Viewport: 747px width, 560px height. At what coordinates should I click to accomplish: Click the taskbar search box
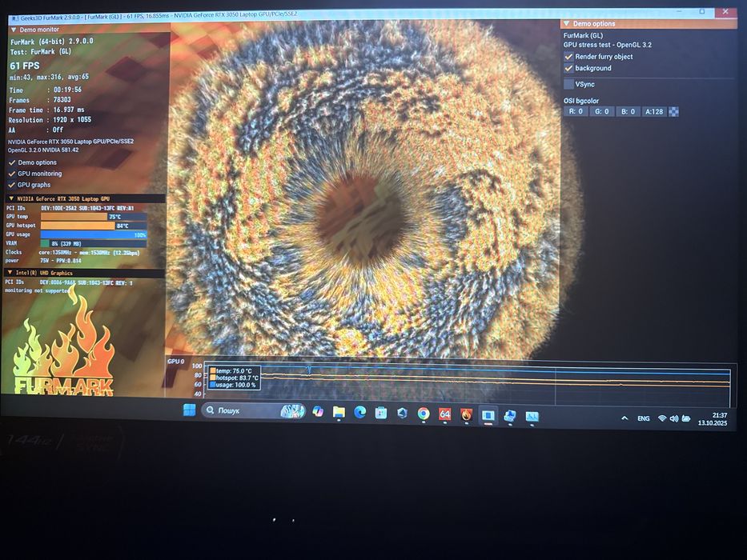254,410
